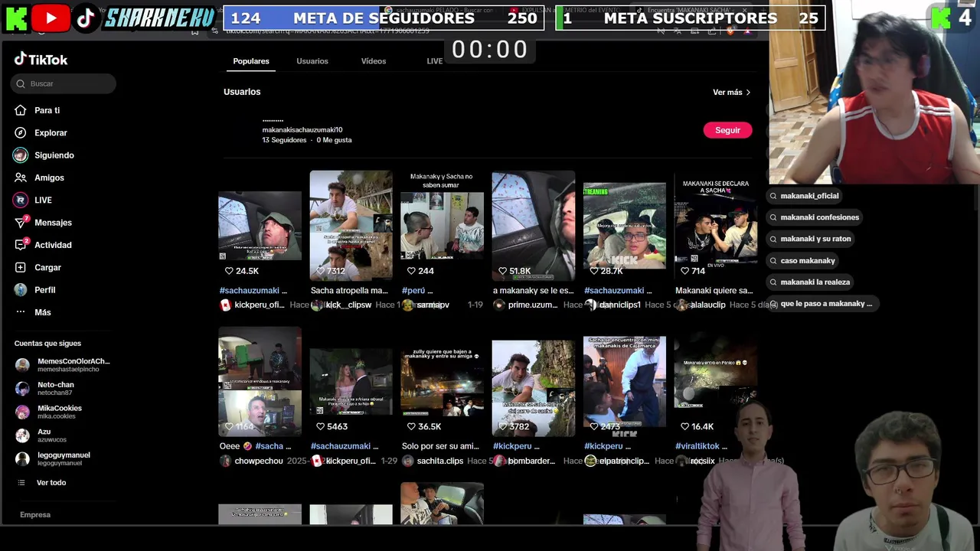
Task: Switch to the Vídeos tab
Action: [374, 61]
